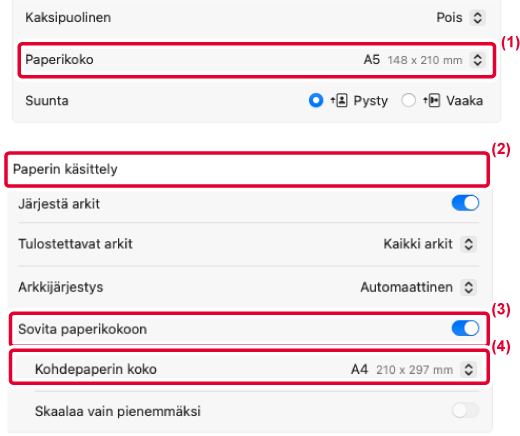Click the Kohdepaperin koko stepper arrows
The width and height of the screenshot is (520, 436).
pyautogui.click(x=468, y=369)
